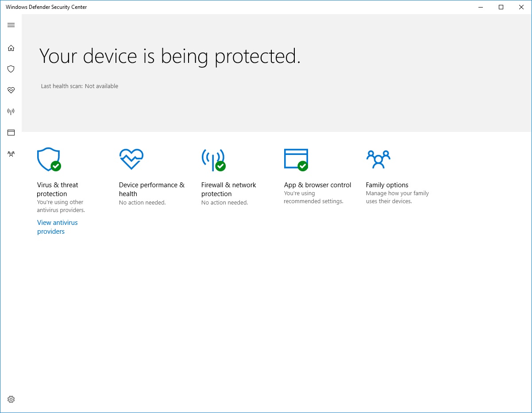Open Family options sidebar icon
The width and height of the screenshot is (532, 413).
pyautogui.click(x=11, y=154)
